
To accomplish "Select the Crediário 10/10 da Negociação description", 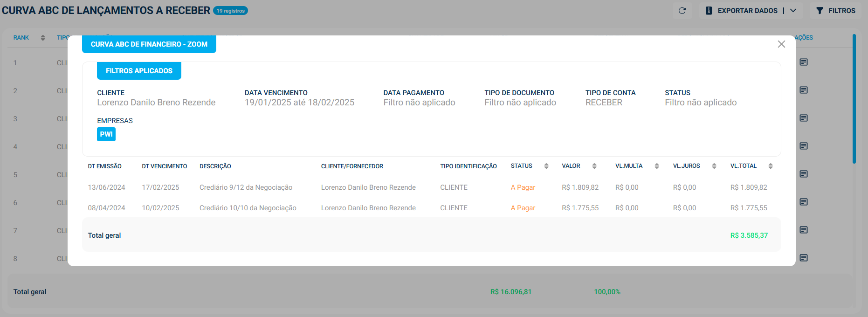I will [248, 208].
